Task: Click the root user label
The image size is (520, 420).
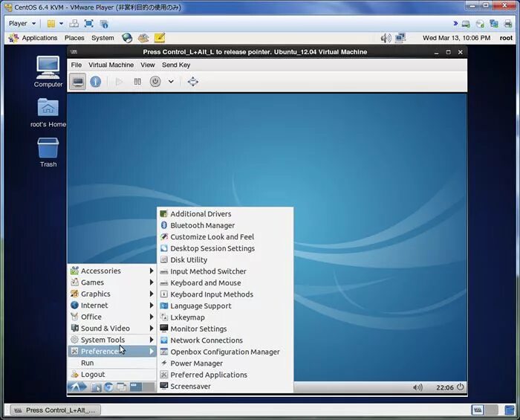Action: point(506,38)
